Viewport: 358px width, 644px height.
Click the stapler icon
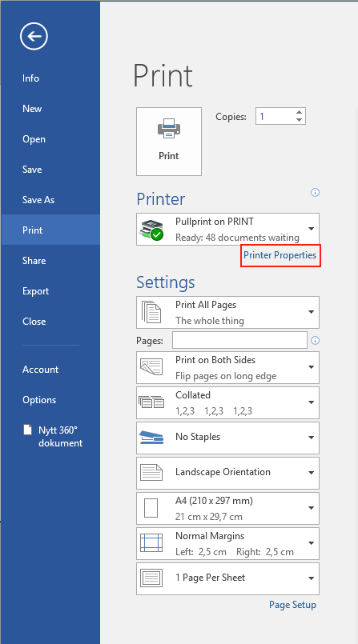click(151, 438)
